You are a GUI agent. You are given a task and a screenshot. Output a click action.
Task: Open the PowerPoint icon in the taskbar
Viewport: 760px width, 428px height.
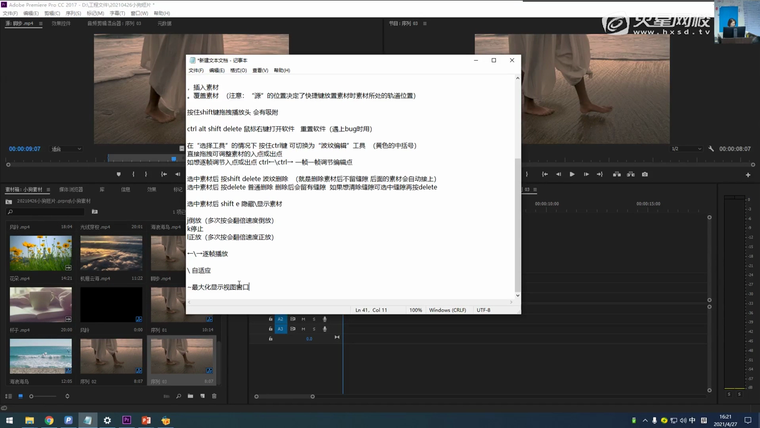coord(147,420)
